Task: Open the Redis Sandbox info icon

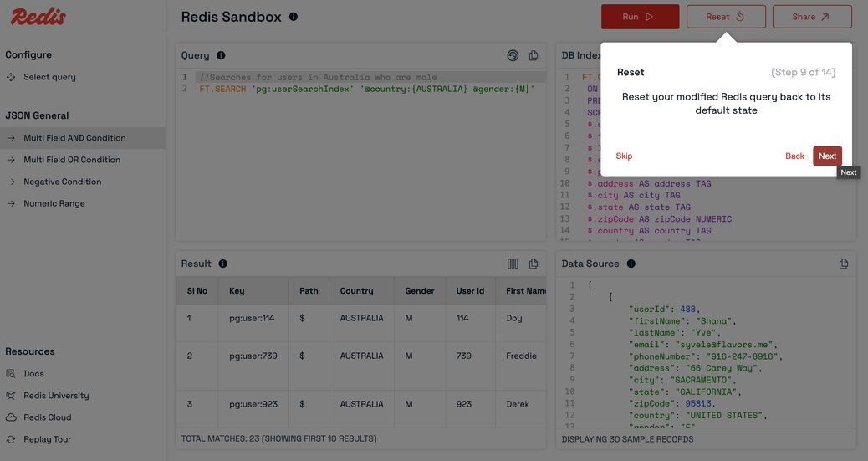Action: coord(294,17)
